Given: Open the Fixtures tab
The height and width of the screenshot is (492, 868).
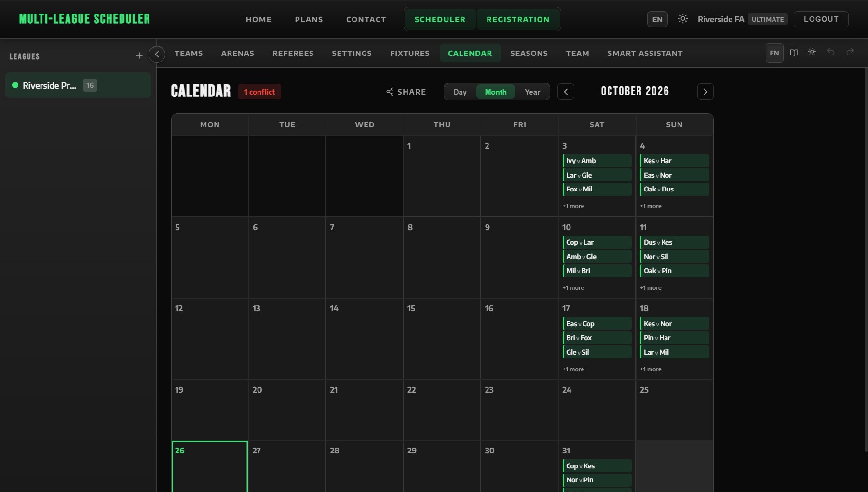Looking at the screenshot, I should [410, 53].
